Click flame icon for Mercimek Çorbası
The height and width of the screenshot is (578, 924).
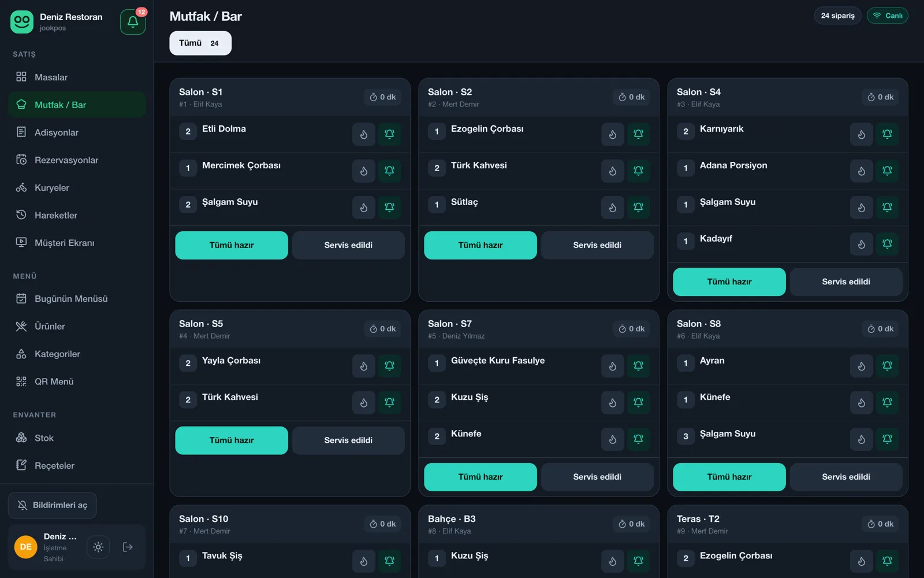coord(364,171)
